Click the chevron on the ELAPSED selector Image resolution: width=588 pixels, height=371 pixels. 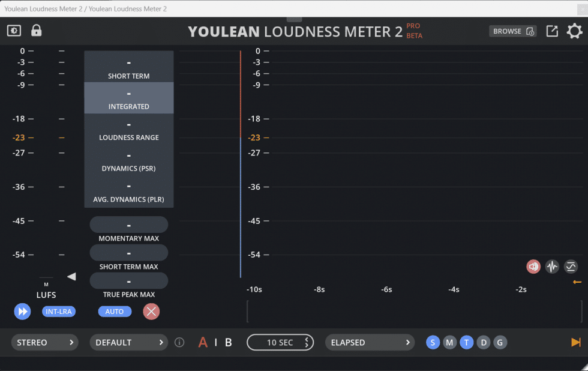pyautogui.click(x=407, y=343)
